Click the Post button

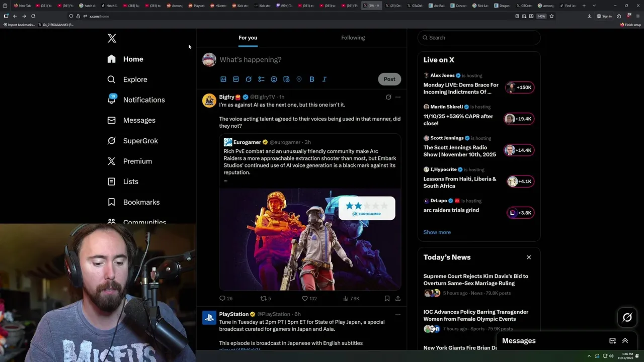389,79
